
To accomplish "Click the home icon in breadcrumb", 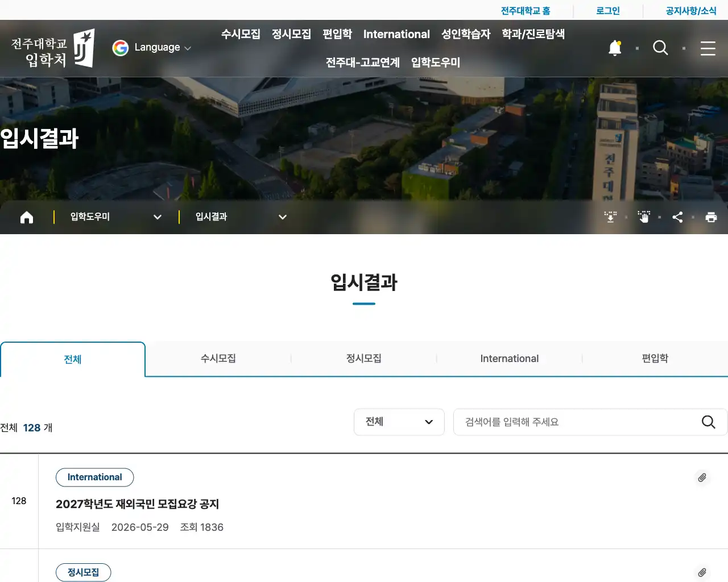I will [27, 217].
